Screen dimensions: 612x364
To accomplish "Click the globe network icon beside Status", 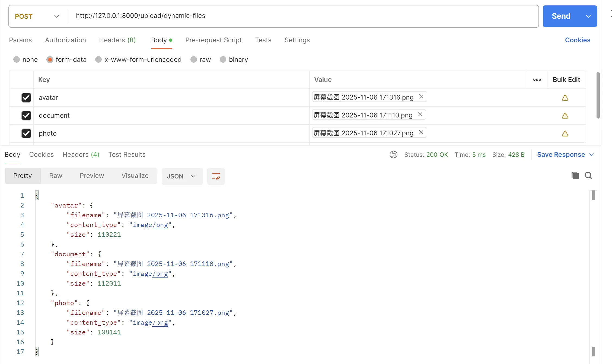I will coord(393,155).
